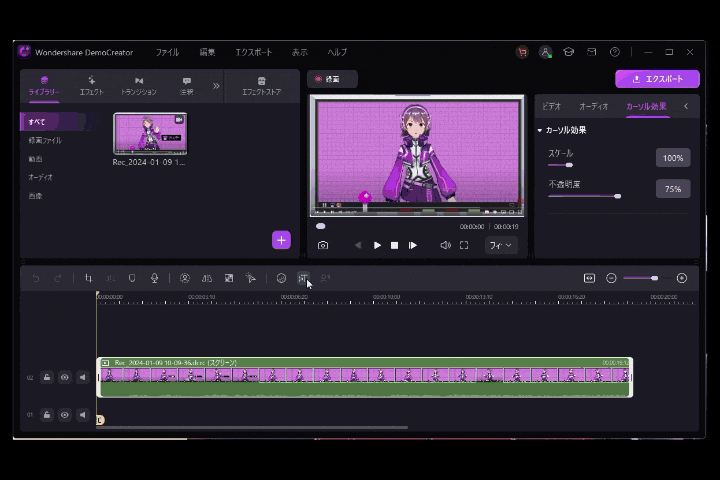720x480 pixels.
Task: Stop the preview playback
Action: click(394, 246)
